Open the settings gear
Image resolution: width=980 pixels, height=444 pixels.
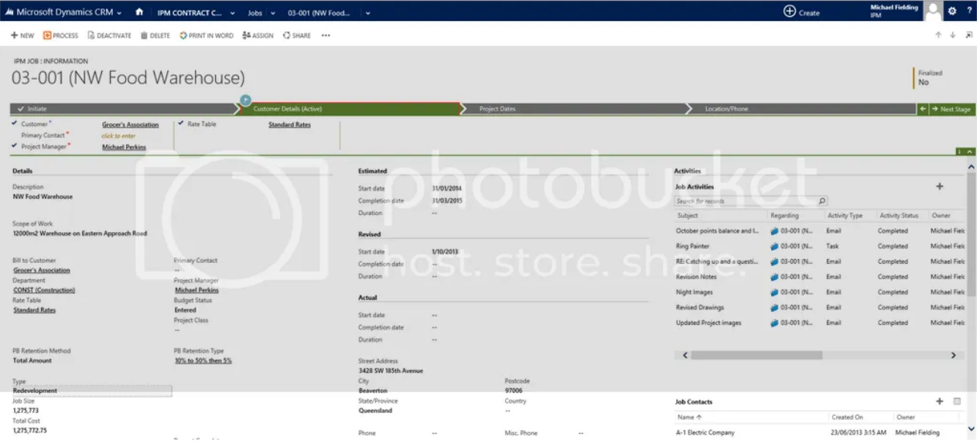pos(953,12)
